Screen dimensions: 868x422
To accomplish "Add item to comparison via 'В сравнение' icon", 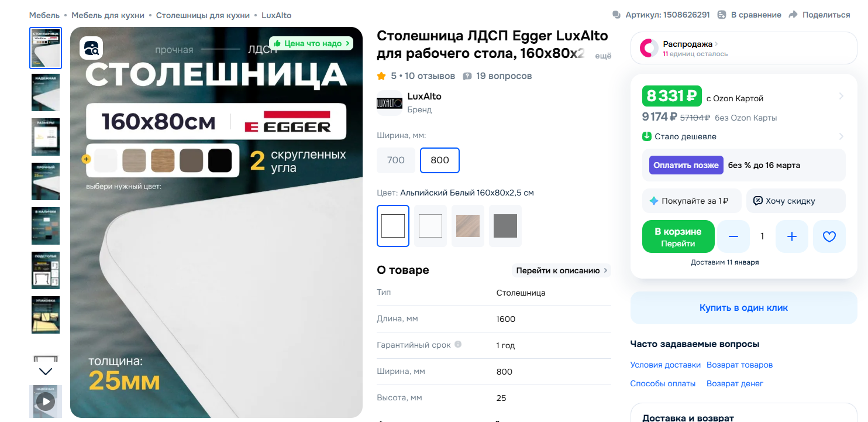I will pyautogui.click(x=722, y=15).
